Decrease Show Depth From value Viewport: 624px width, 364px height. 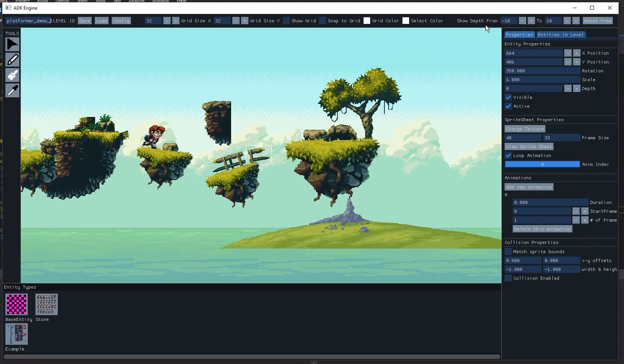(x=522, y=21)
